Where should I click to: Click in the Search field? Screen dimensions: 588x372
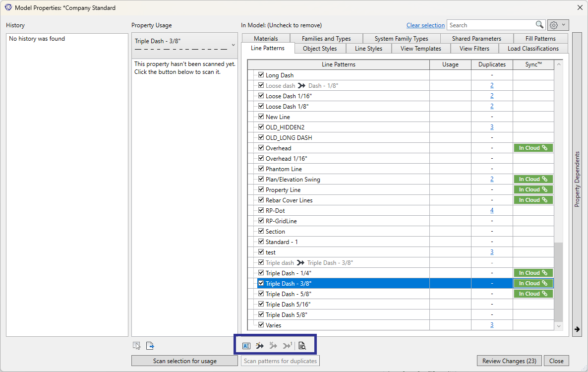[491, 25]
